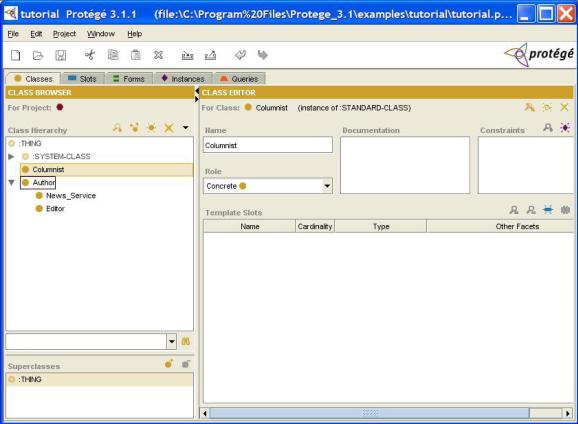Click the View slot icon in Template Slots

point(514,210)
